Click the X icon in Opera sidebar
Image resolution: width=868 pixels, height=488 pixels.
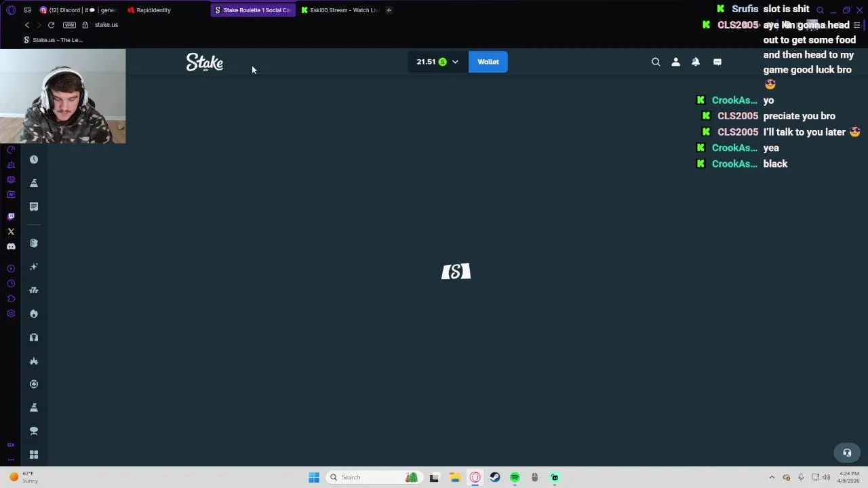(x=11, y=232)
